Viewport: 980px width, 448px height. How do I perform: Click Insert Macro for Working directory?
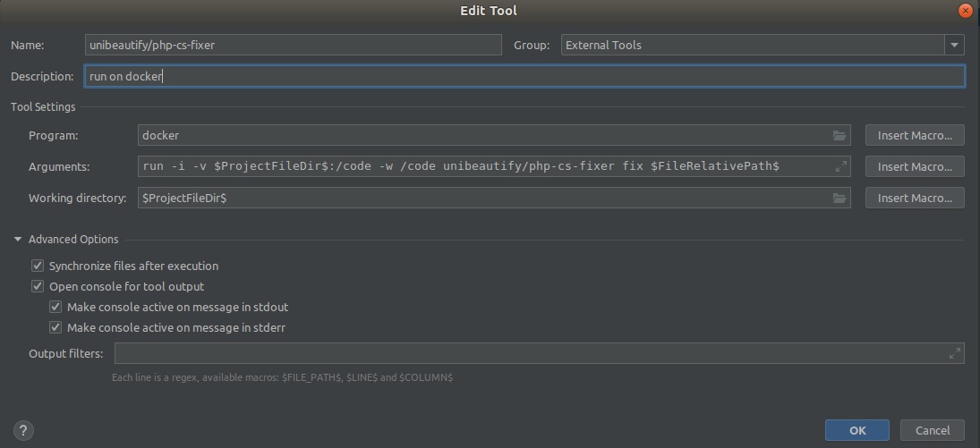coord(914,199)
